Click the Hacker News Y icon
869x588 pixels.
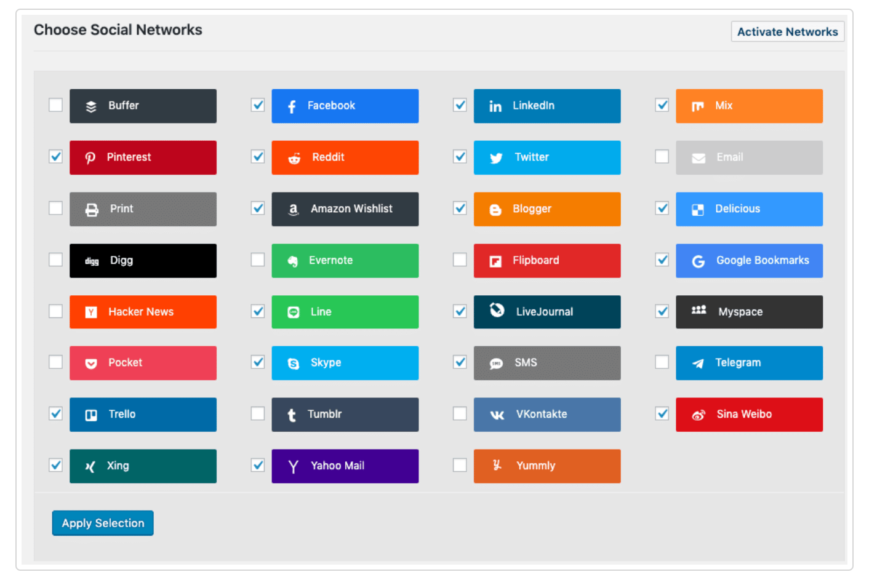pos(91,312)
